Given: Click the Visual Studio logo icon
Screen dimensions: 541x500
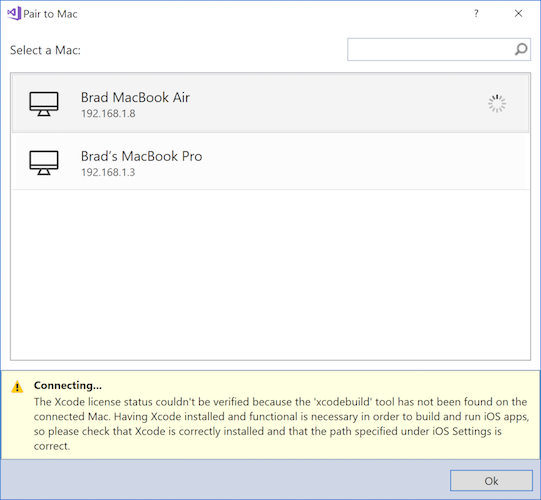Looking at the screenshot, I should pos(14,13).
